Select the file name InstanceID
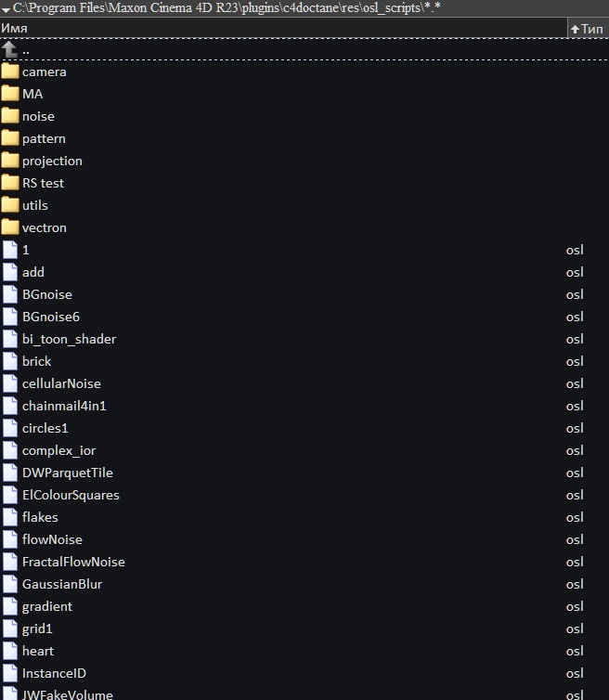The height and width of the screenshot is (700, 609). pyautogui.click(x=54, y=673)
